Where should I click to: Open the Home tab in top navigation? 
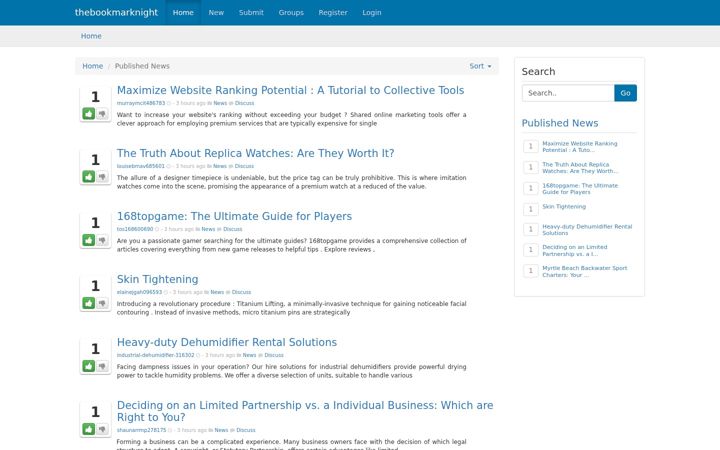(x=183, y=12)
